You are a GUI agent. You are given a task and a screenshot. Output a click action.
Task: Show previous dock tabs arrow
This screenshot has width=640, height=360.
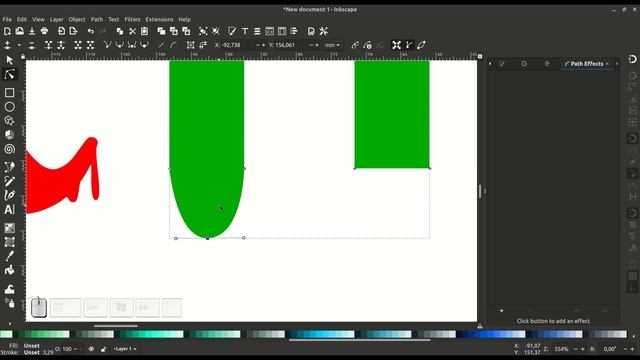coord(490,64)
